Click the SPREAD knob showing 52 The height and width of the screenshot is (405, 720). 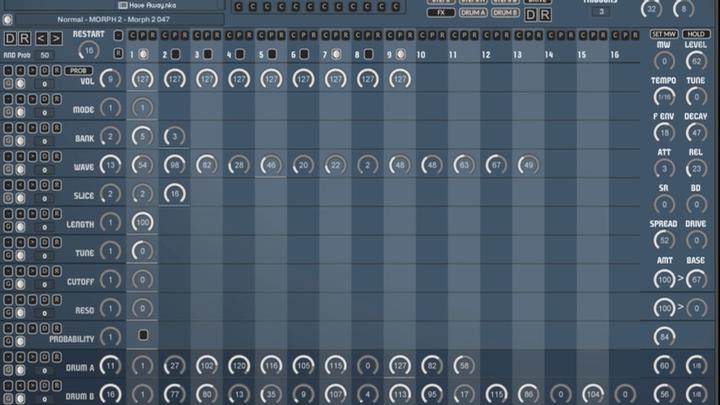(664, 240)
